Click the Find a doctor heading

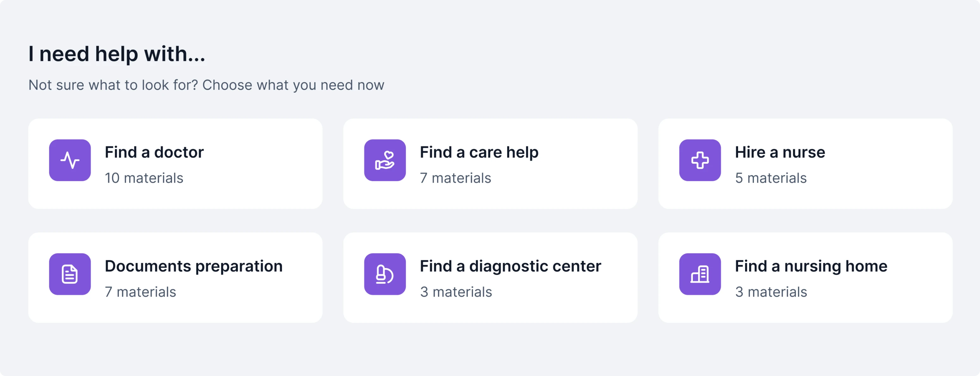pos(154,152)
